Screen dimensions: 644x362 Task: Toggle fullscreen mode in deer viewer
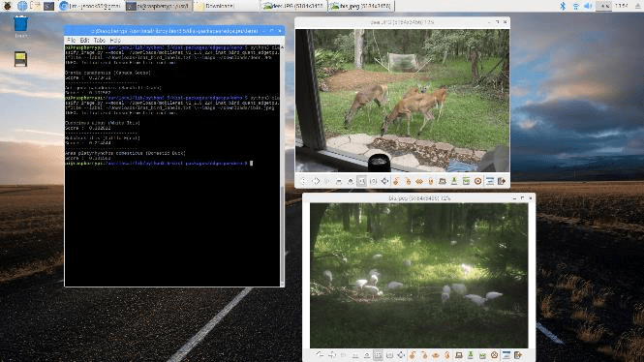(384, 181)
